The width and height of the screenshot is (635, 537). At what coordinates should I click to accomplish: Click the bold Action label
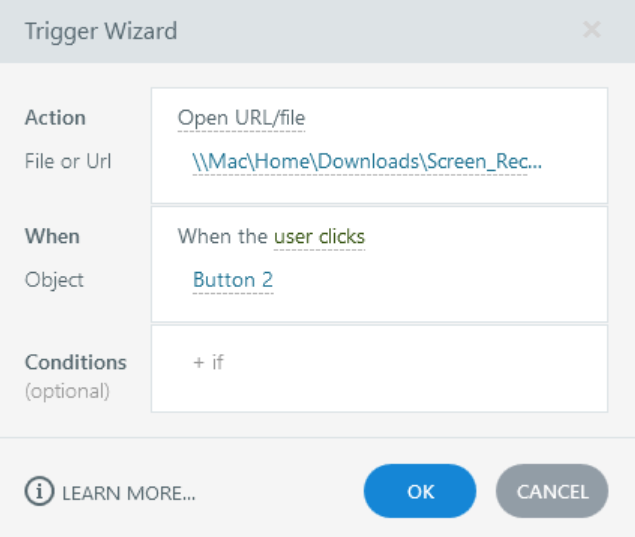coord(55,118)
